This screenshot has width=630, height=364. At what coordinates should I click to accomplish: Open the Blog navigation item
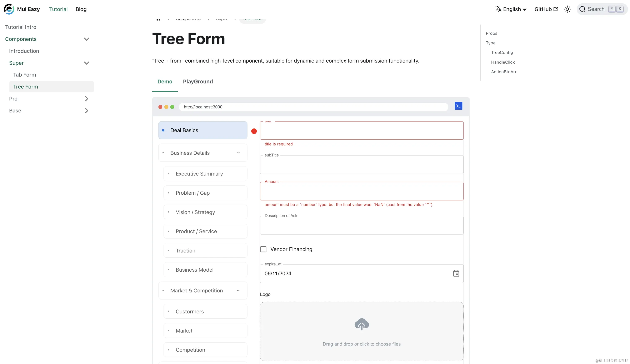point(81,9)
